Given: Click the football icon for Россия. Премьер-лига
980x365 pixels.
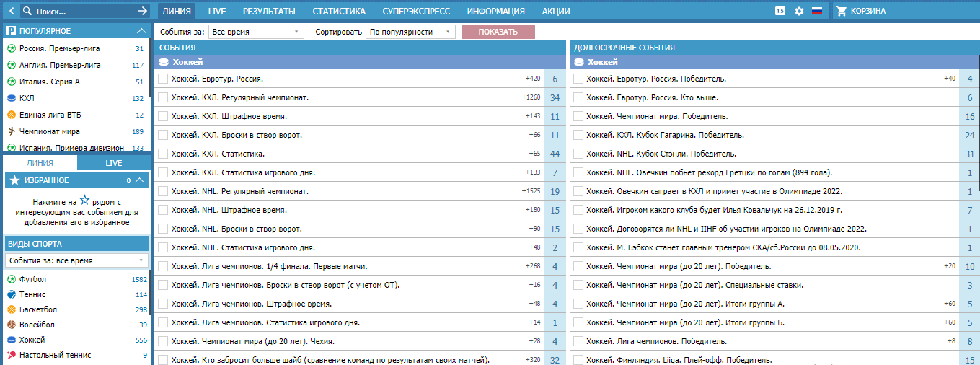Looking at the screenshot, I should (x=11, y=48).
